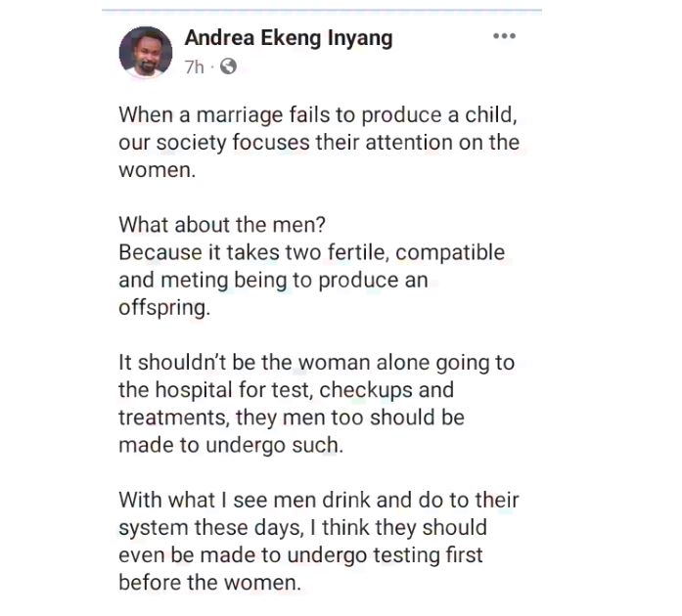Viewport: 682px width, 616px height.
Task: Click the line "and meting being to produce an"
Action: point(273,280)
